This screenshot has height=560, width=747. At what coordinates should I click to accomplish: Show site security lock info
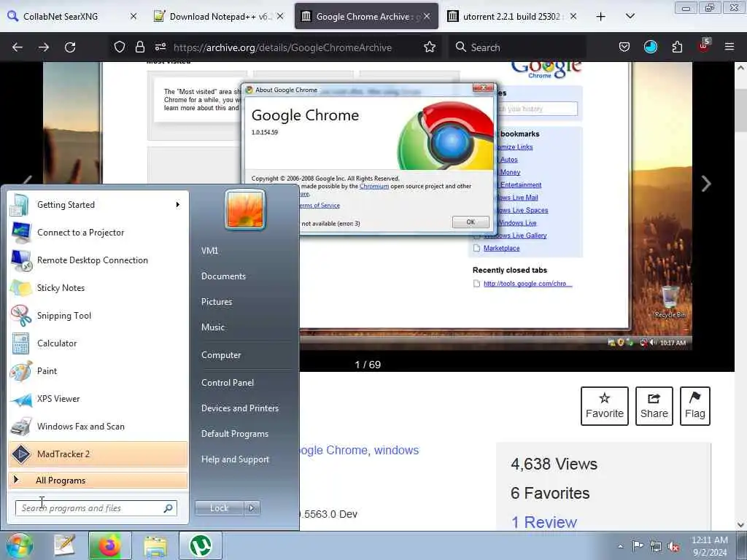tap(139, 47)
